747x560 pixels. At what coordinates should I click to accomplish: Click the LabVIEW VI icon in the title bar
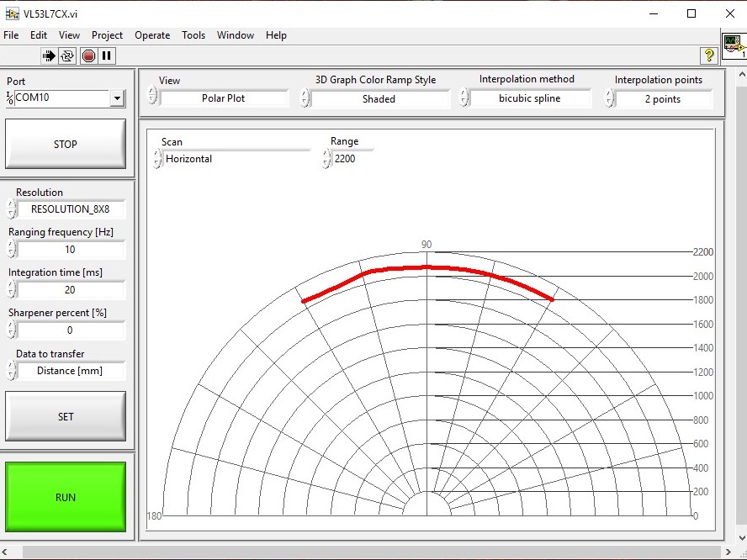click(x=12, y=13)
